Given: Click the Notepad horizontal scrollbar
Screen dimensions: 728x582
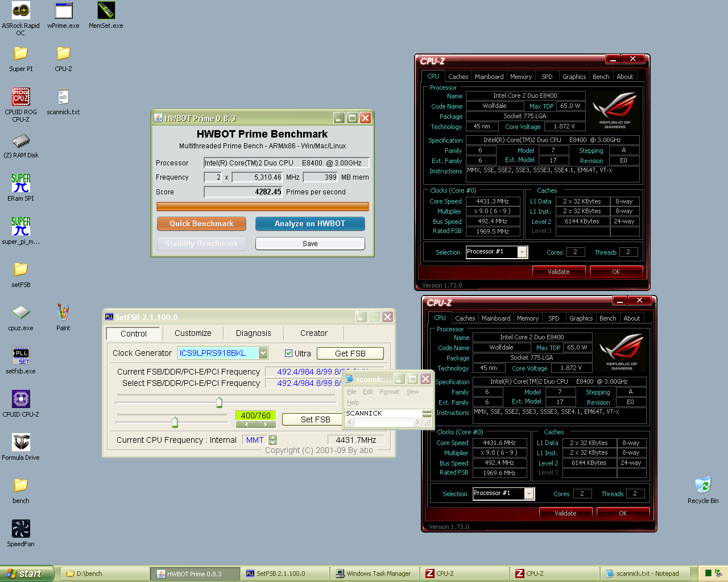Looking at the screenshot, I should tap(384, 422).
